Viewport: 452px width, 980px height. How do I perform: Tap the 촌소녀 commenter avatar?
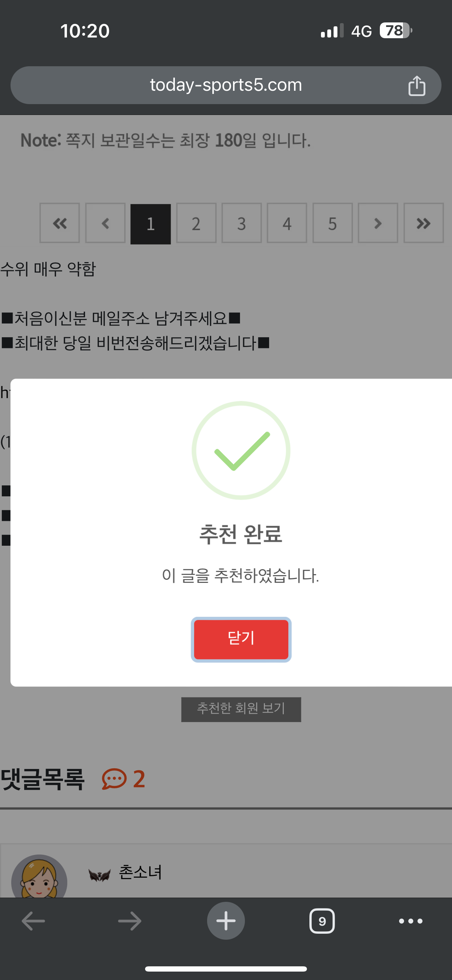[x=39, y=877]
